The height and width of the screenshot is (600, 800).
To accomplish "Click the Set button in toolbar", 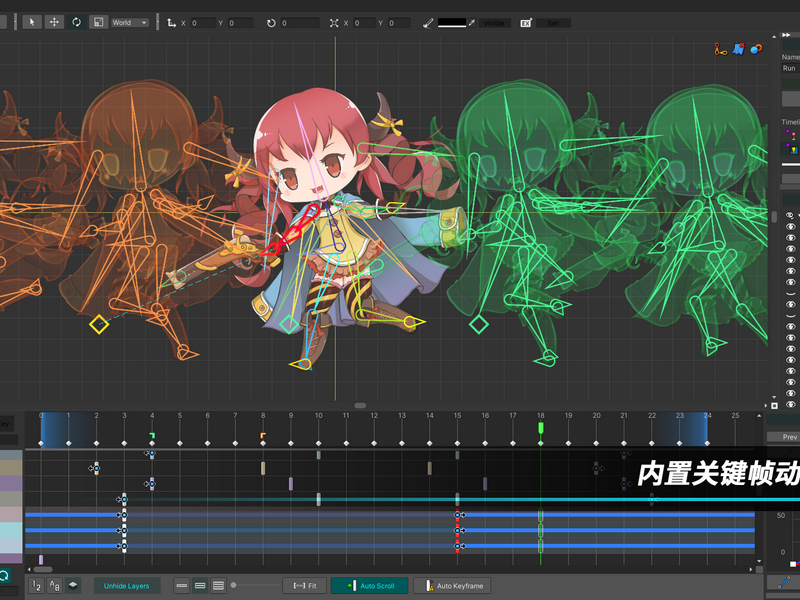I will click(x=553, y=23).
